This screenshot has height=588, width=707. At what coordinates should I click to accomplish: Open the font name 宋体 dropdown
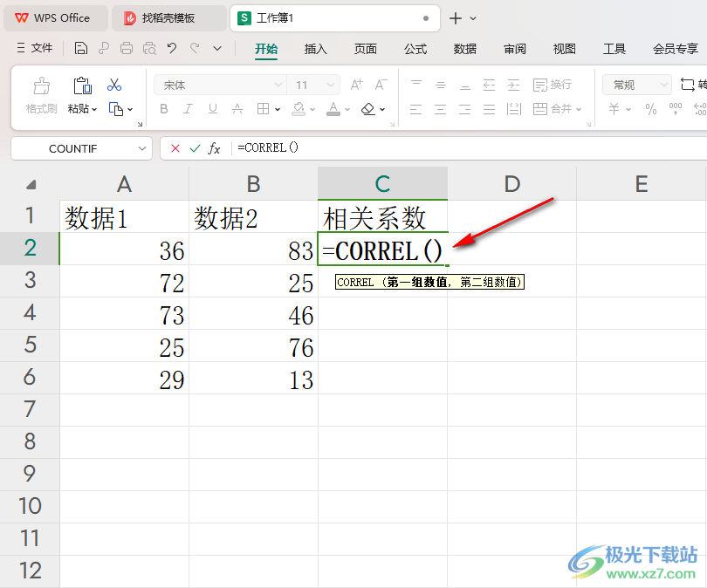[x=278, y=85]
